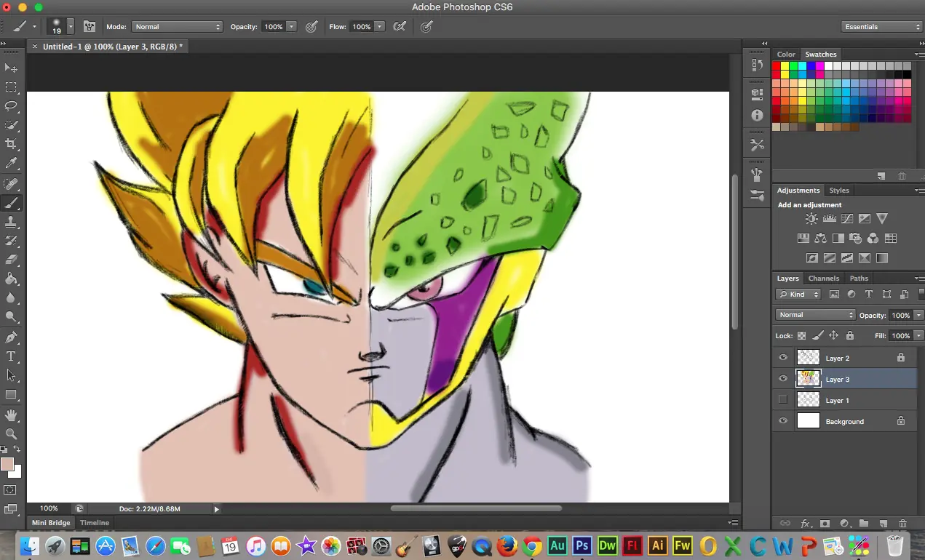This screenshot has height=560, width=925.
Task: Open the Essentials workspace dropdown
Action: point(882,26)
